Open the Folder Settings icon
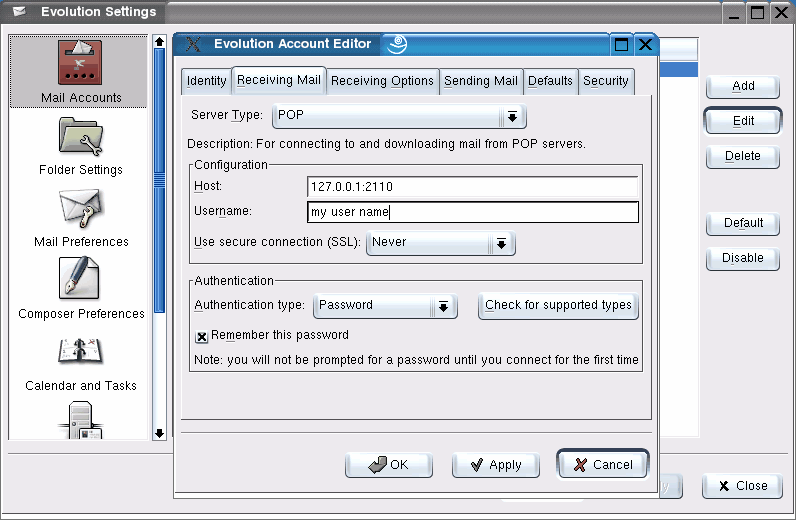The width and height of the screenshot is (796, 520). point(80,136)
